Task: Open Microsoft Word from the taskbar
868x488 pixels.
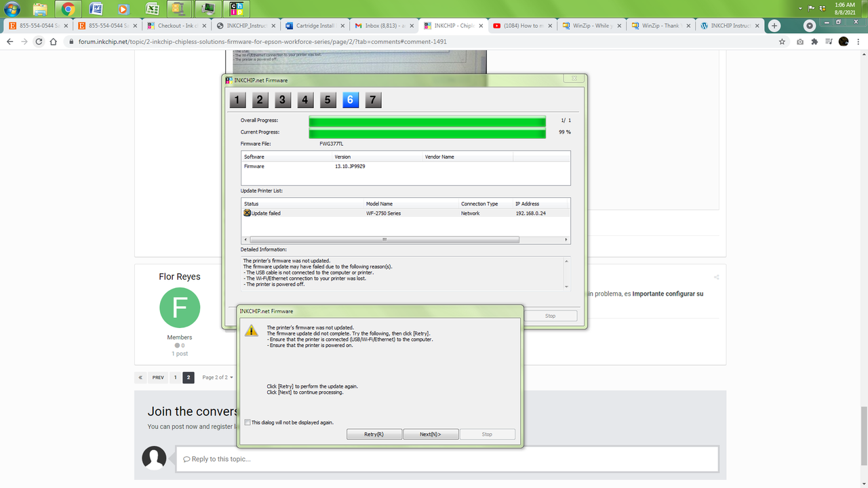Action: click(96, 9)
